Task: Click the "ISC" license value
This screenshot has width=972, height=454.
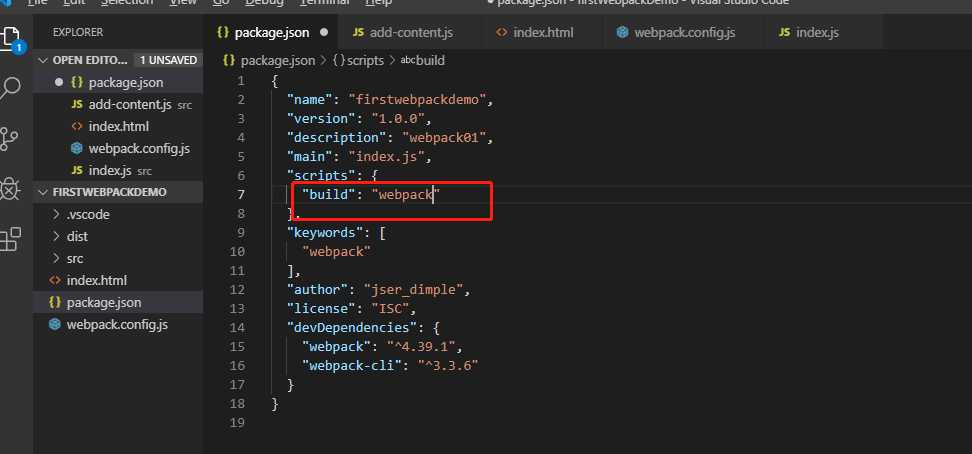Action: pos(390,308)
